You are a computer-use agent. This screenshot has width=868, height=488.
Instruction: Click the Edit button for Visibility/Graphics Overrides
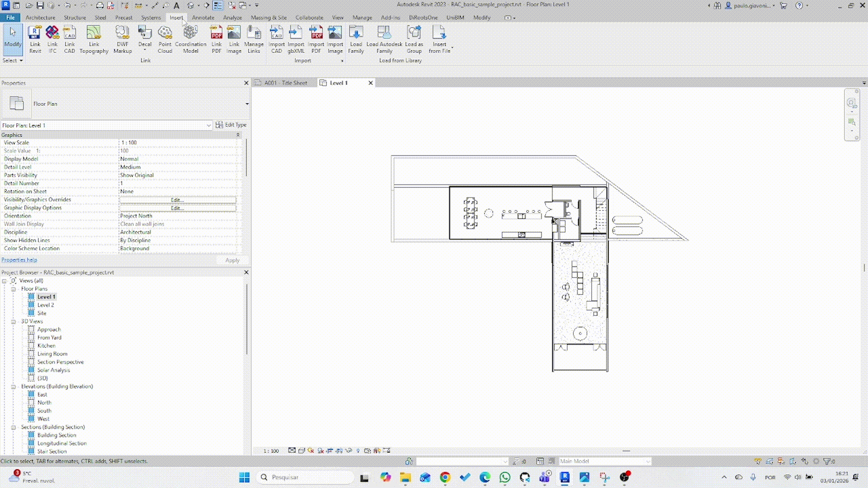[x=177, y=200]
